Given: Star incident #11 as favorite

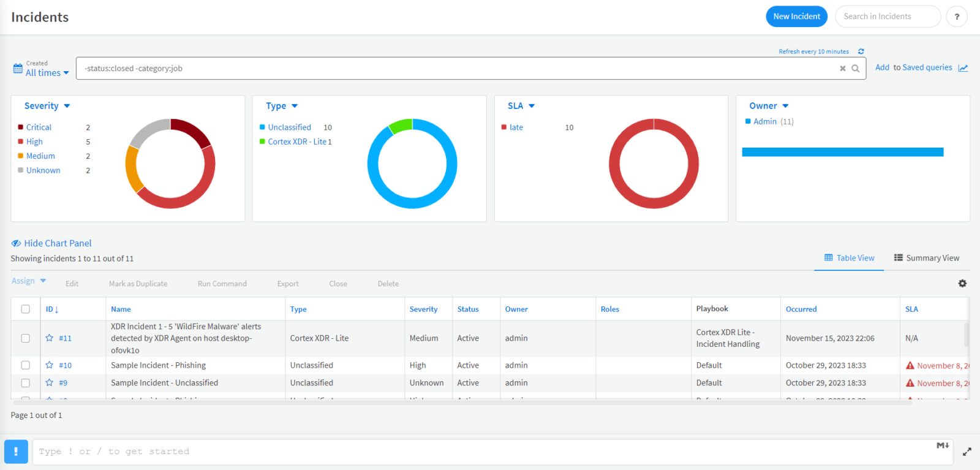Looking at the screenshot, I should (x=49, y=338).
